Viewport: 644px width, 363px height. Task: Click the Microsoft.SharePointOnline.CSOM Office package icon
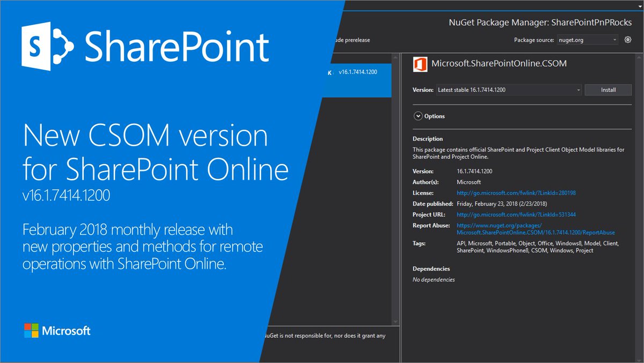[x=420, y=64]
